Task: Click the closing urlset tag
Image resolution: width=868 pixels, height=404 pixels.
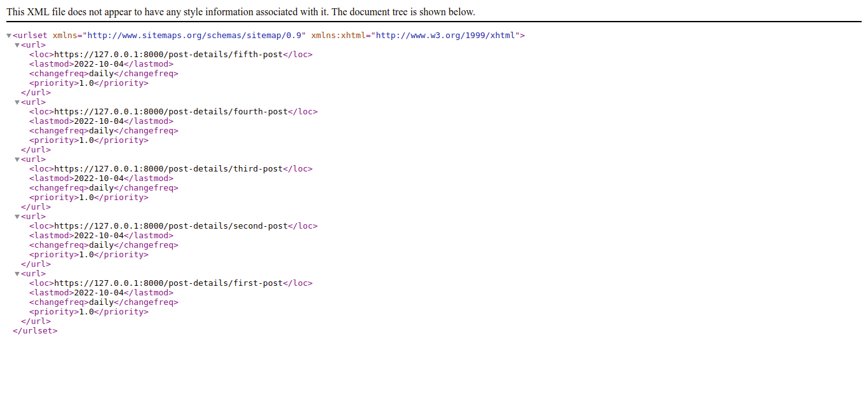Action: 35,331
